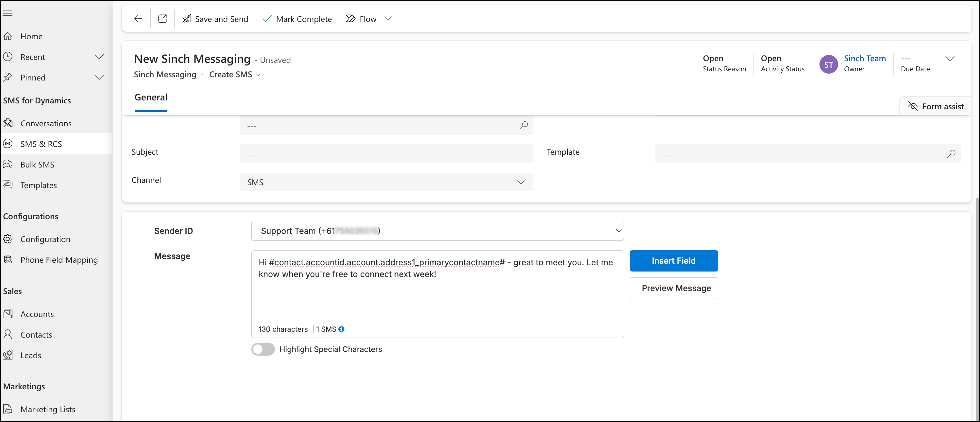Click the Leads phone icon
The image size is (980, 422).
[x=8, y=355]
